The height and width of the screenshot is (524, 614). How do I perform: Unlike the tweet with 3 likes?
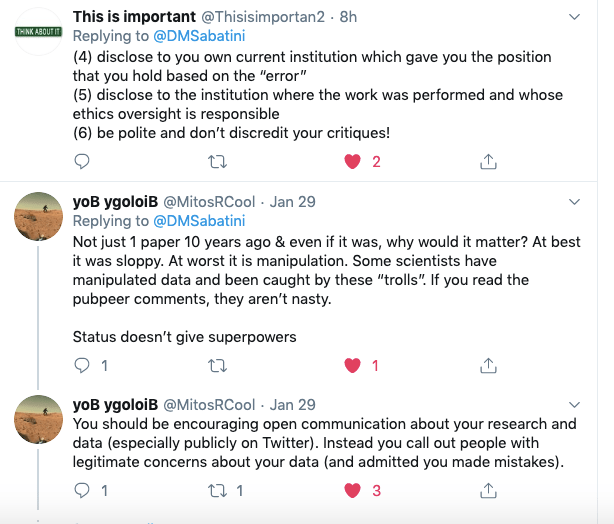pyautogui.click(x=352, y=490)
